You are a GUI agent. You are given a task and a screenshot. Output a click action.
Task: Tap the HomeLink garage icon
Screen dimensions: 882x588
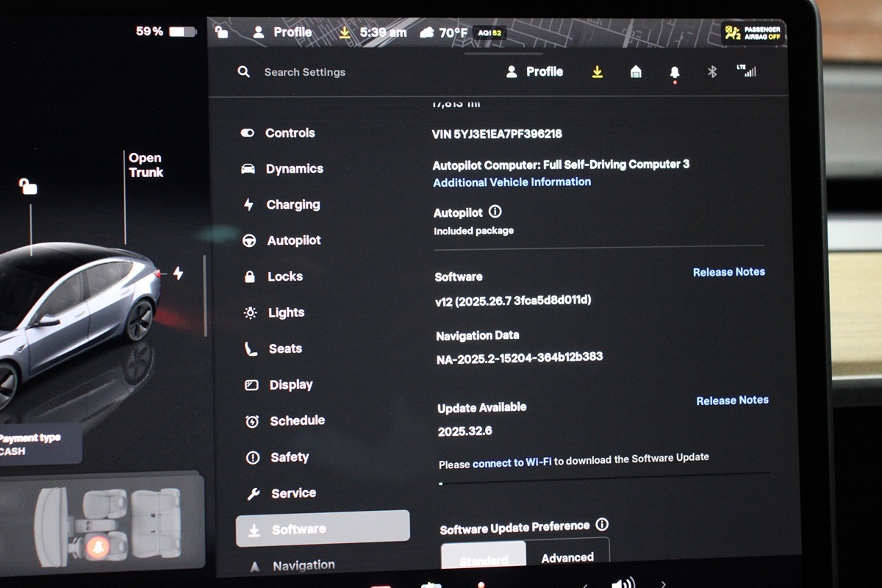tap(636, 72)
